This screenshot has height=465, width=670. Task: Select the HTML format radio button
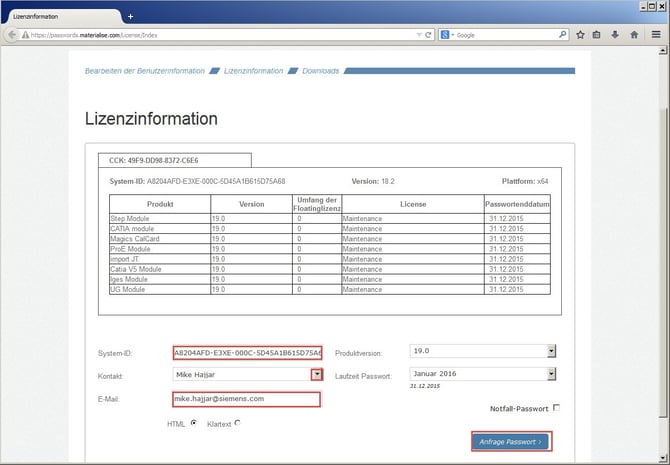click(x=193, y=423)
